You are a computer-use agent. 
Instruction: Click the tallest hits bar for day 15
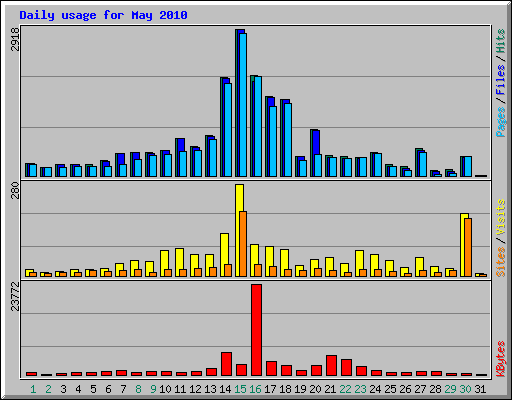pyautogui.click(x=236, y=103)
